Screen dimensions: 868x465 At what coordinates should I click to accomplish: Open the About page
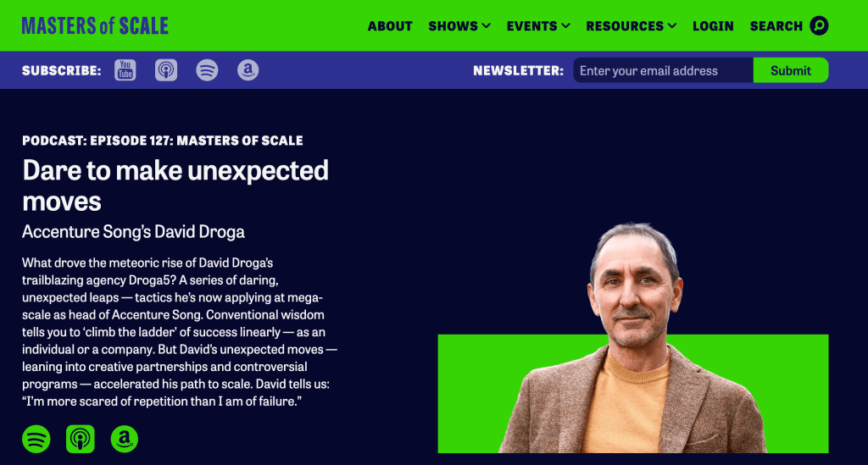tap(390, 26)
